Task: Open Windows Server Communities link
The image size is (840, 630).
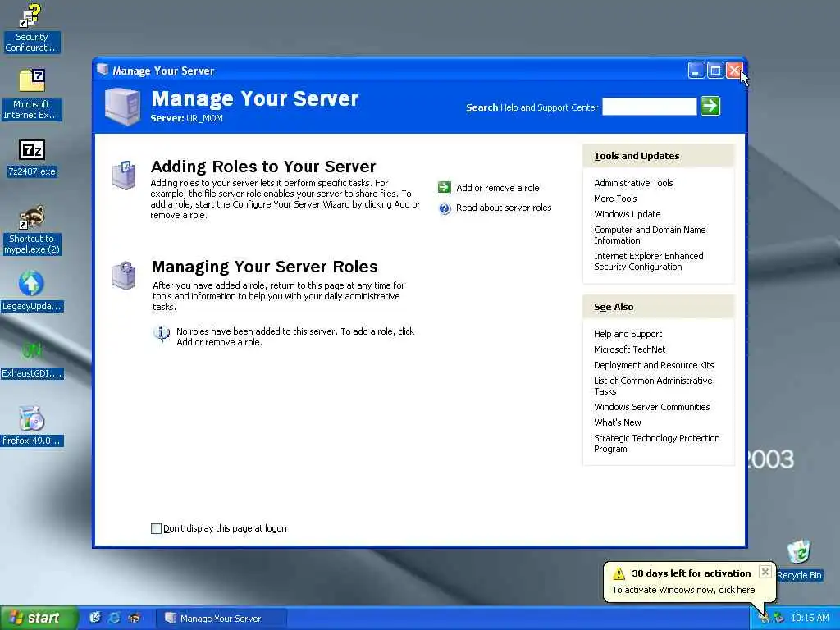Action: 651,407
